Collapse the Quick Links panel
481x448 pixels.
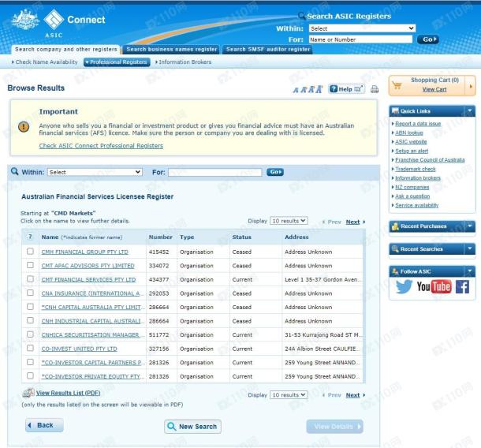[x=469, y=110]
